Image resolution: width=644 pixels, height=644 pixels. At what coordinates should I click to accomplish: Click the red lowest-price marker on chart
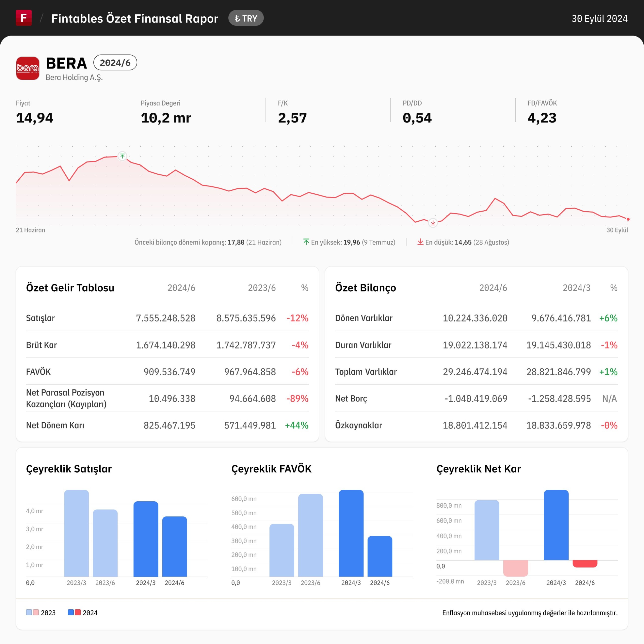(433, 223)
